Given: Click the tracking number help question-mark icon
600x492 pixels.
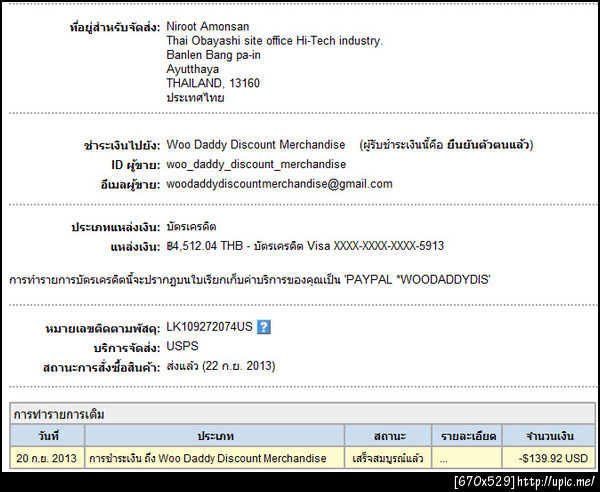Looking at the screenshot, I should coord(264,327).
